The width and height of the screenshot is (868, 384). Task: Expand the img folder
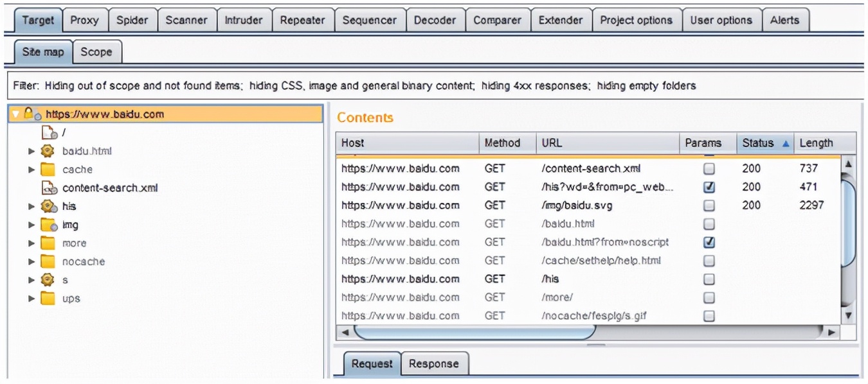point(32,225)
